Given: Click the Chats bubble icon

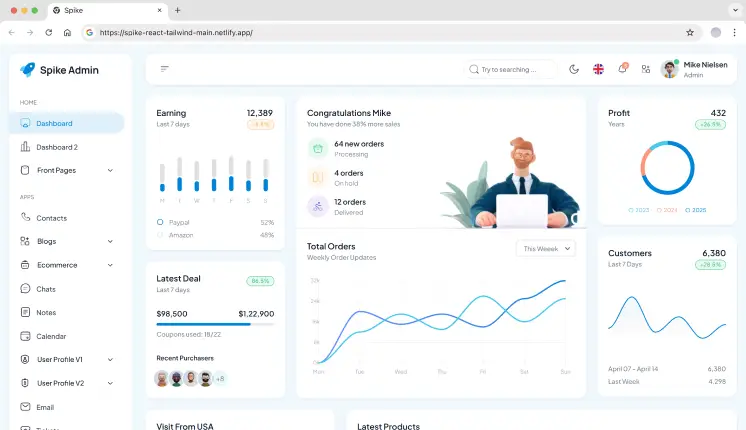Looking at the screenshot, I should pyautogui.click(x=25, y=288).
